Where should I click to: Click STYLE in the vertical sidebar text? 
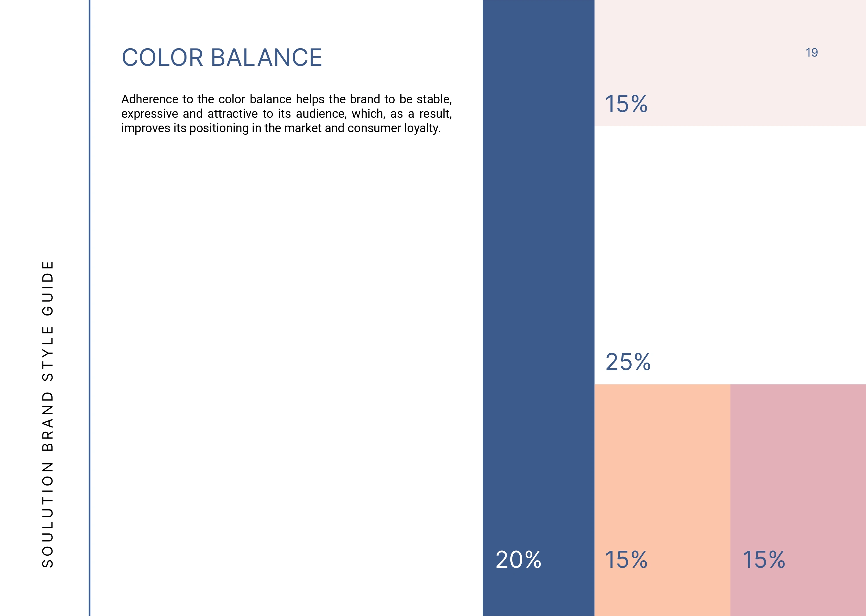pos(48,354)
